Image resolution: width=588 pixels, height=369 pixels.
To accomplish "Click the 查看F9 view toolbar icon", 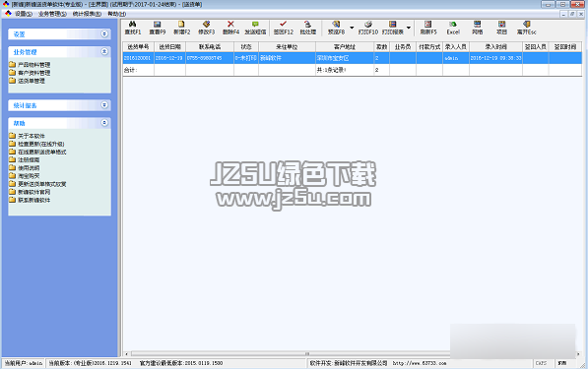I will 158,25.
